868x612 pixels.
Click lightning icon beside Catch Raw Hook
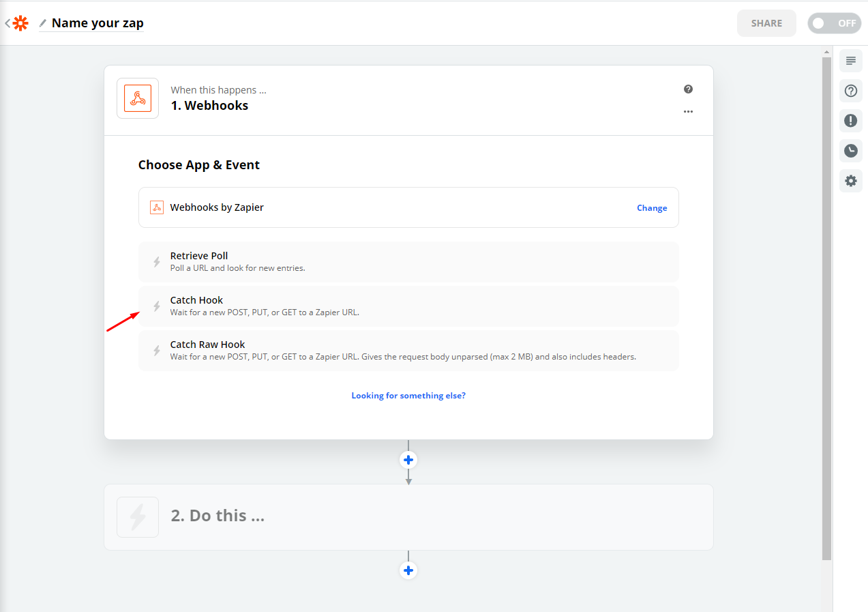(x=156, y=351)
